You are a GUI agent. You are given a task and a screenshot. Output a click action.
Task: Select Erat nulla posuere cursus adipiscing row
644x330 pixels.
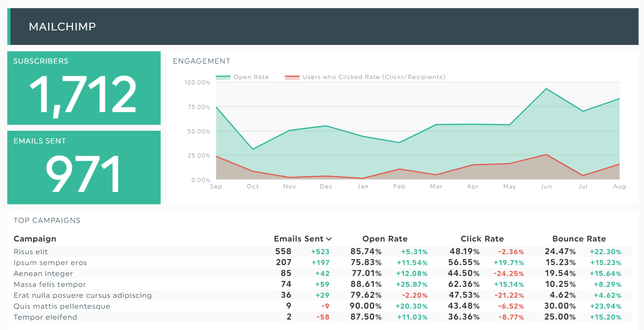click(x=320, y=296)
